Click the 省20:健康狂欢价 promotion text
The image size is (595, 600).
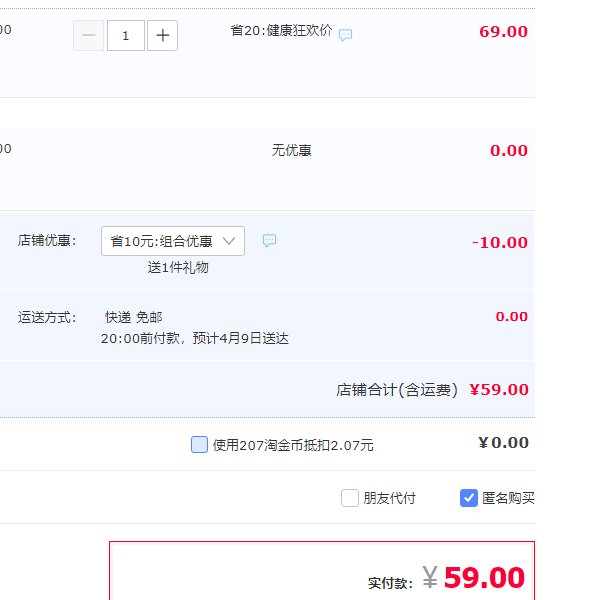(x=281, y=31)
